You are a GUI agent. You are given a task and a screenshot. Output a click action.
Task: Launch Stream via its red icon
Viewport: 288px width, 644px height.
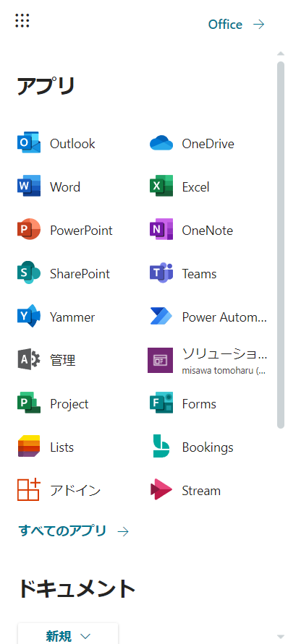coord(161,490)
